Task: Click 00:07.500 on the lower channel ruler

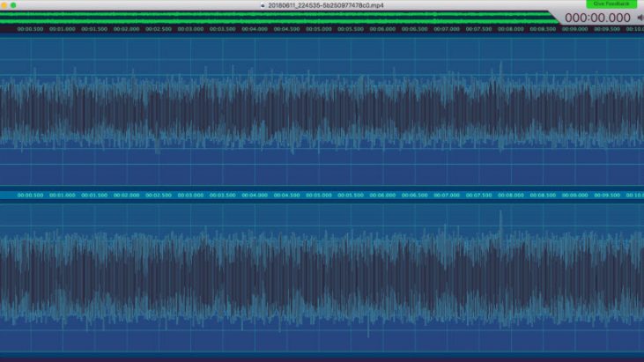Action: coord(479,196)
